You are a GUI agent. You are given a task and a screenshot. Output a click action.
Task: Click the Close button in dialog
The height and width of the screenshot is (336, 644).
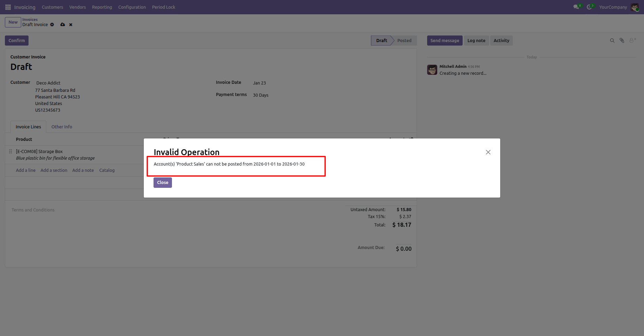pos(163,183)
